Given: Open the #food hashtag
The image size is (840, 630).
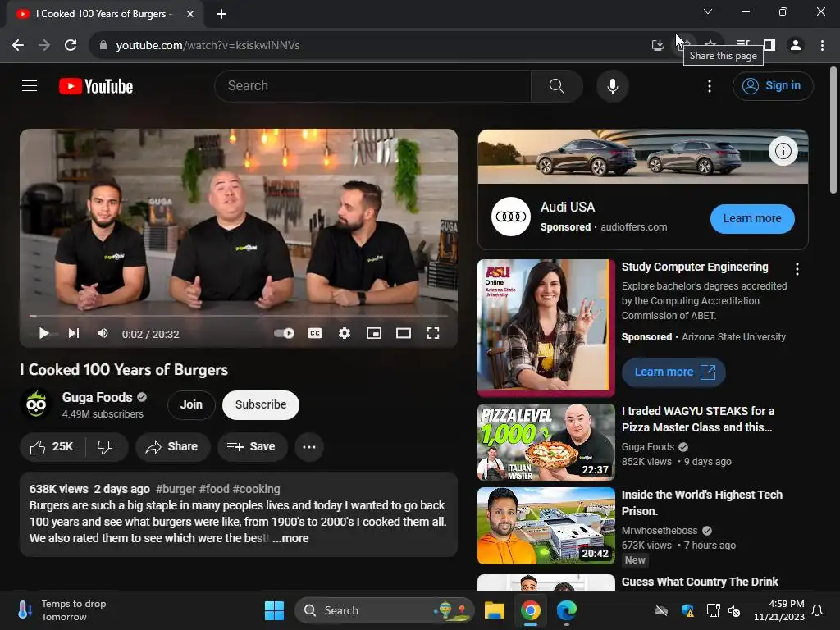Looking at the screenshot, I should click(x=214, y=489).
